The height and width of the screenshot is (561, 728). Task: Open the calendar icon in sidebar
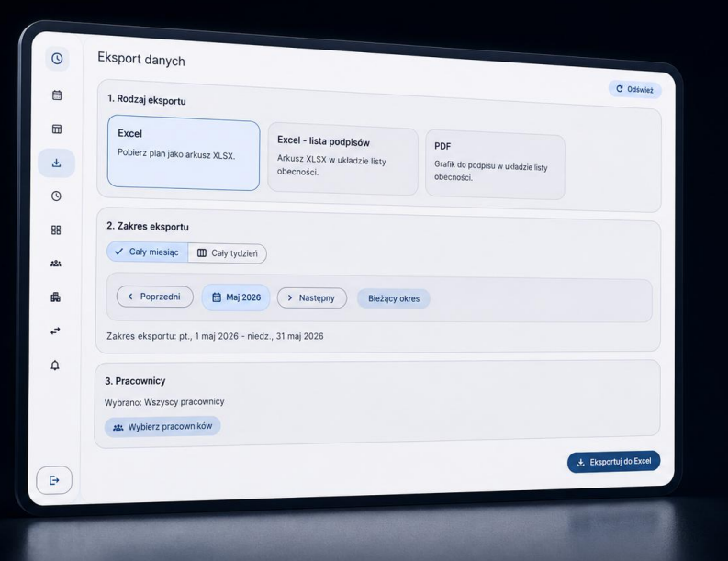tap(57, 95)
